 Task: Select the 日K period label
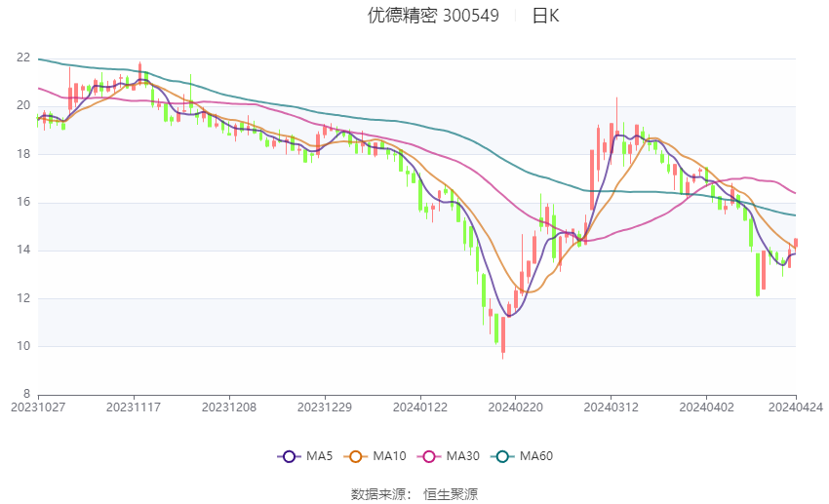point(545,16)
